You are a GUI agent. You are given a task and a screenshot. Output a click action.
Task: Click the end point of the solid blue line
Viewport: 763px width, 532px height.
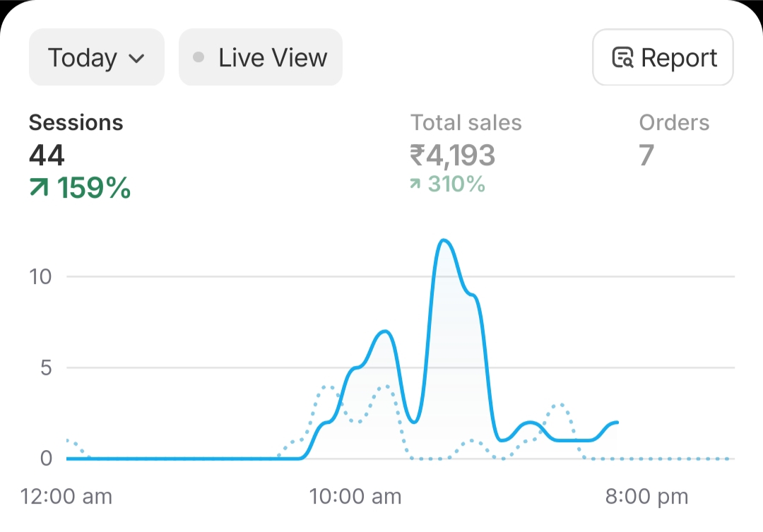[x=617, y=422]
